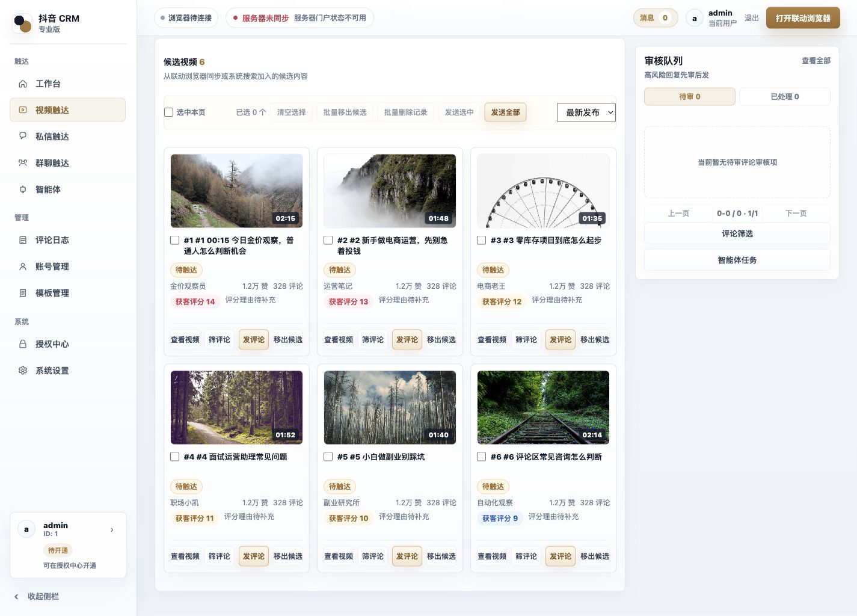Image resolution: width=857 pixels, height=616 pixels.
Task: Click the agent icon beside 智能体
Action: (23, 189)
